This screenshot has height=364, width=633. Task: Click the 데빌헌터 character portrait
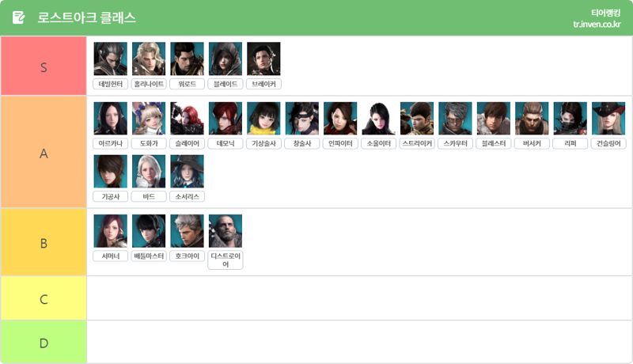(x=110, y=59)
